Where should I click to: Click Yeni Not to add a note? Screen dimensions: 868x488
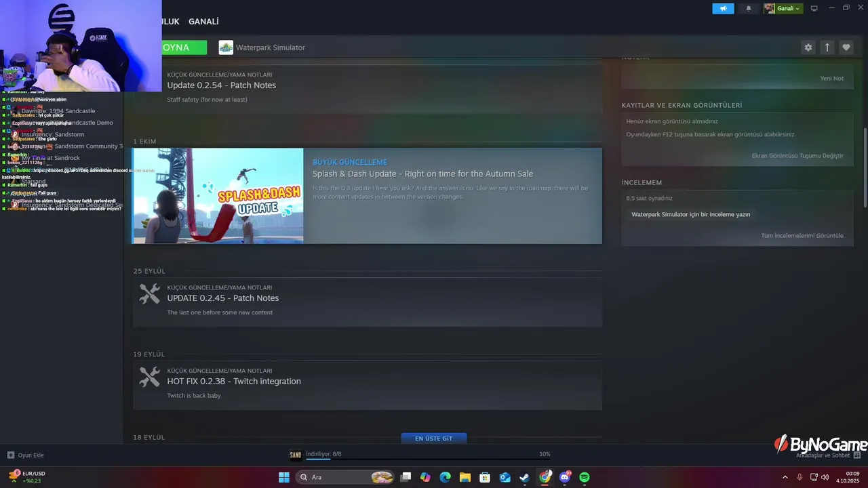click(831, 79)
